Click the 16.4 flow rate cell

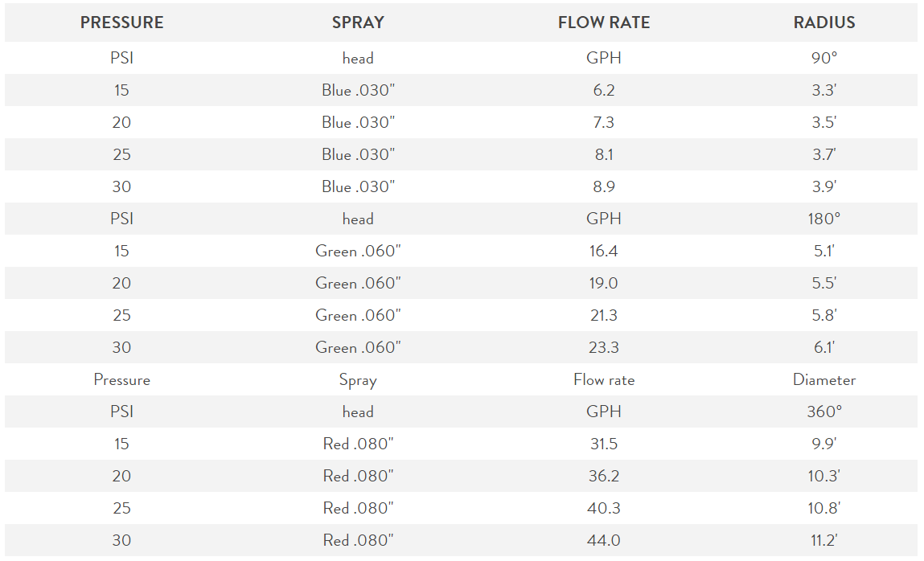604,251
